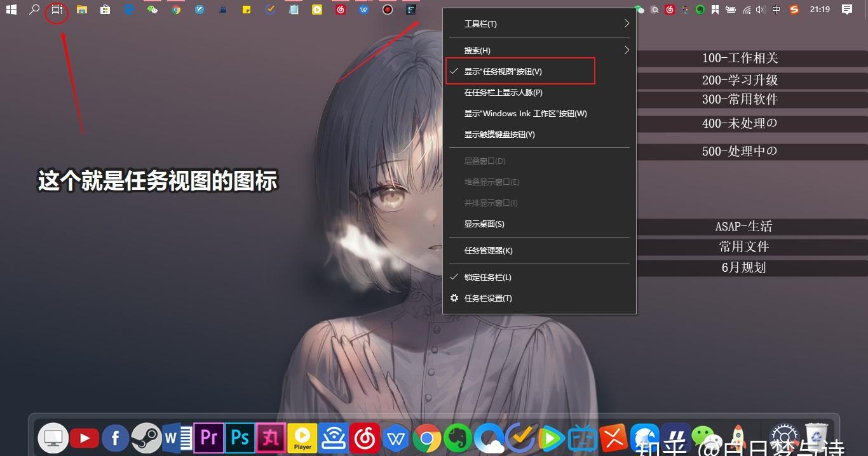Launch the red X XMind icon in dock
The image size is (868, 456).
(x=614, y=438)
